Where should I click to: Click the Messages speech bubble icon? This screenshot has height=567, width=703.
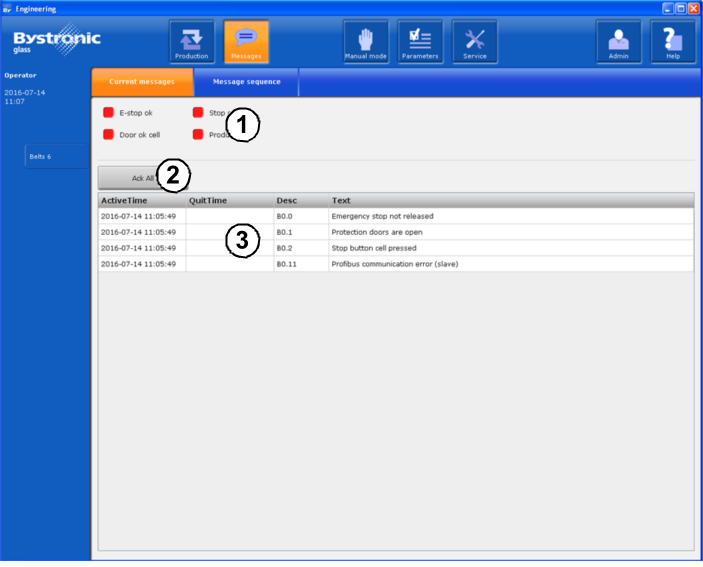click(x=246, y=42)
